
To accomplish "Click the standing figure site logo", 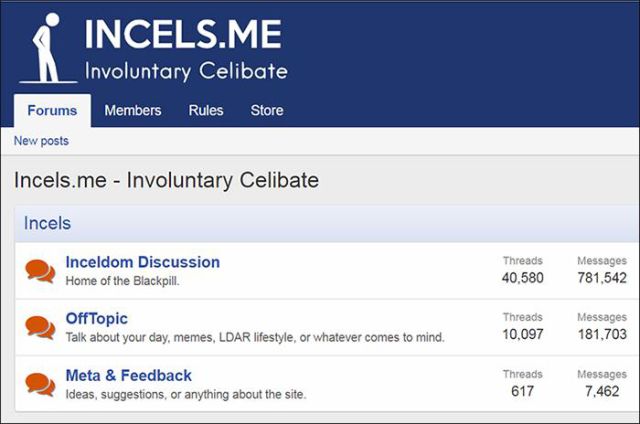I will point(48,48).
